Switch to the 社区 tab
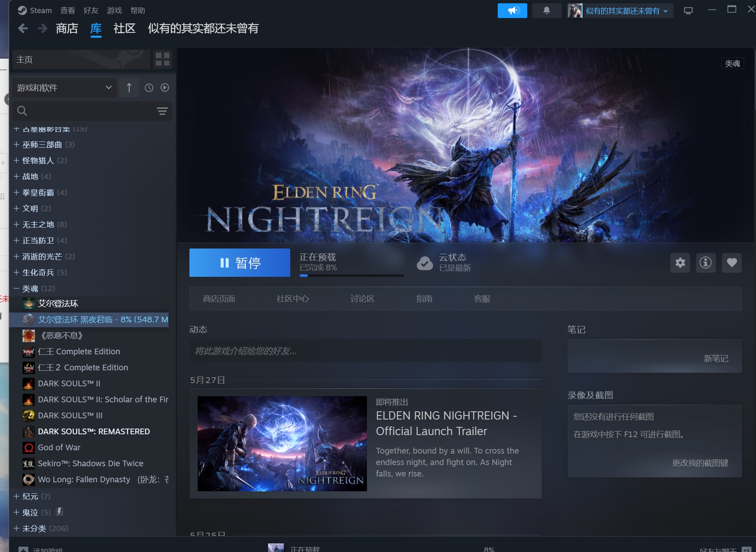Screen dimensions: 756x552 (x=125, y=28)
